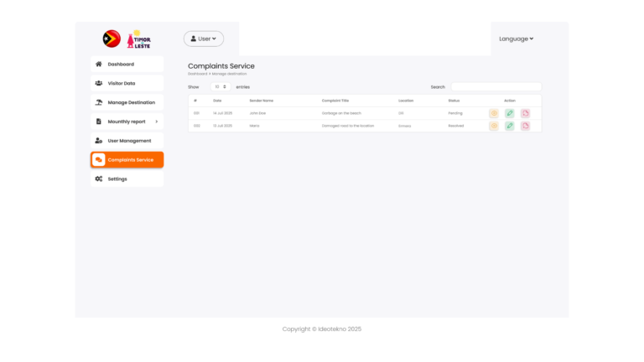
Task: Sort table by Sender Name header
Action: pyautogui.click(x=262, y=101)
